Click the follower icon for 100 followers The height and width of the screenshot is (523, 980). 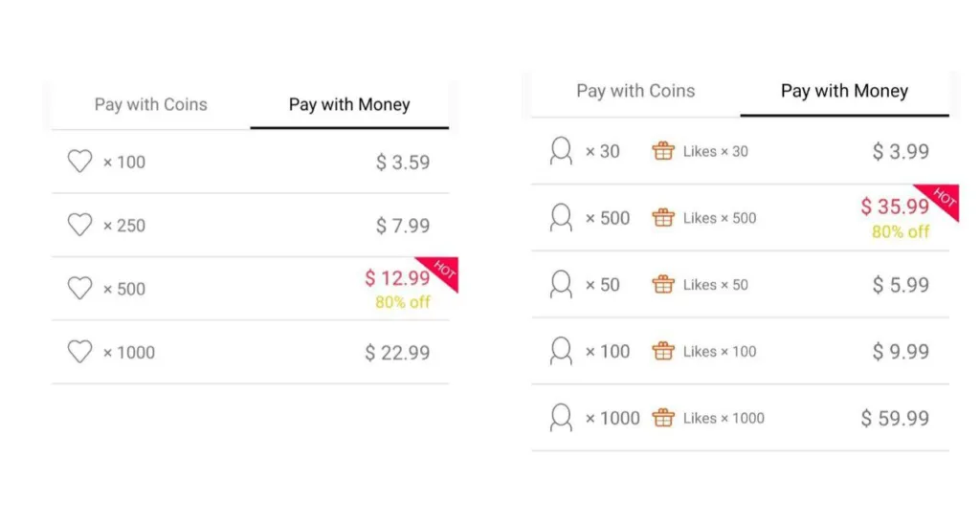[x=562, y=351]
